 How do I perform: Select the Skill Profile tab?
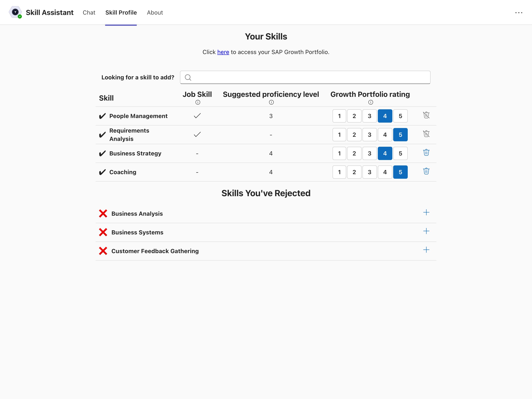121,12
